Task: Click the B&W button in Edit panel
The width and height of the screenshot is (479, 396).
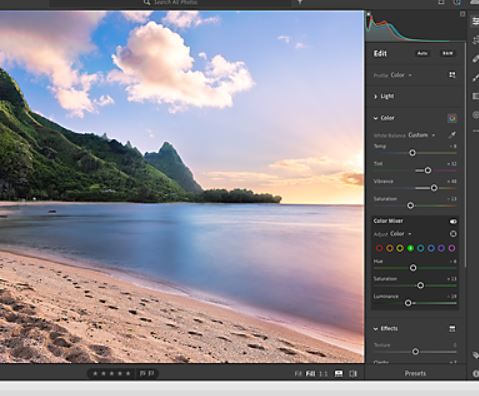Action: pos(448,53)
